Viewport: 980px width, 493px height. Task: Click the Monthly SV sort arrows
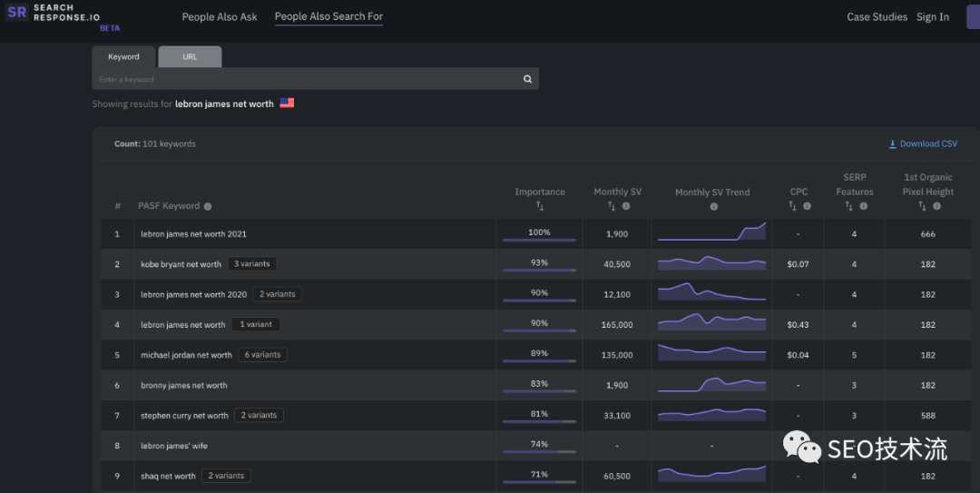(x=612, y=206)
